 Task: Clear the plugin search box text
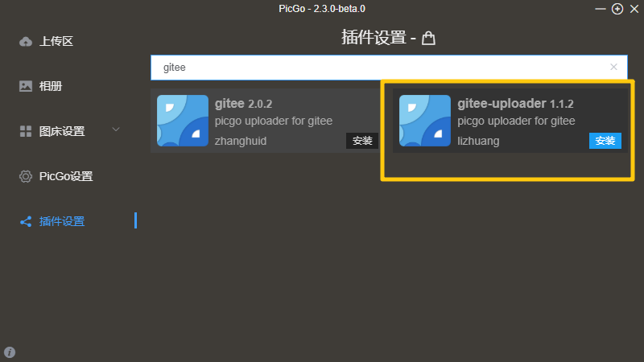[x=613, y=67]
